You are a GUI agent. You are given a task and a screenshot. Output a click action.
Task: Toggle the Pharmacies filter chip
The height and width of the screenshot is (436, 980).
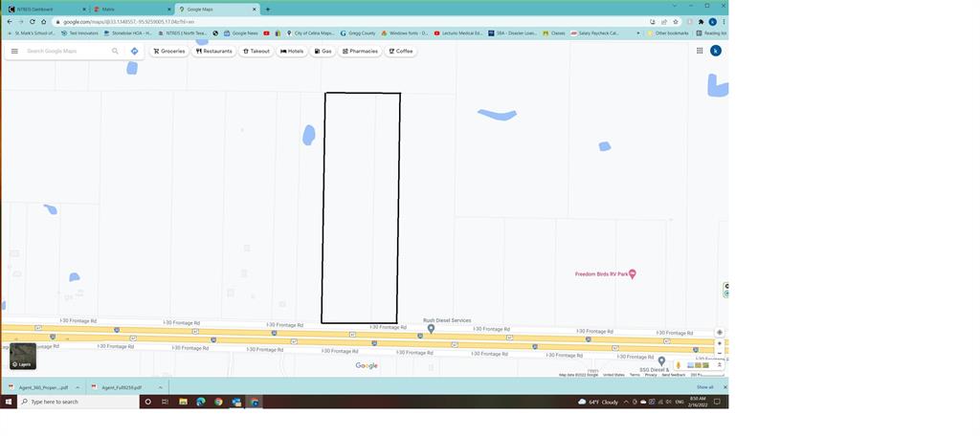(359, 51)
